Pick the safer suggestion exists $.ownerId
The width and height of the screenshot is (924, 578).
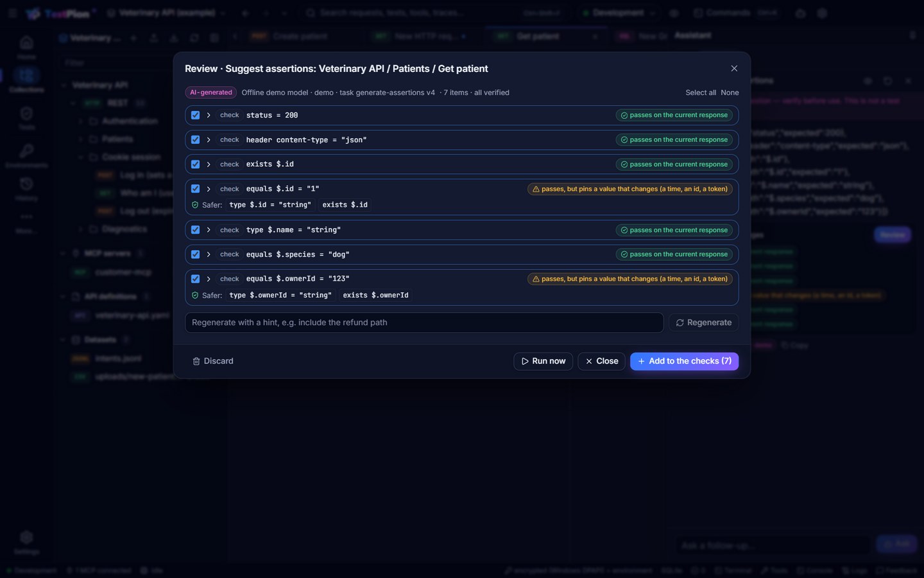[x=375, y=295]
